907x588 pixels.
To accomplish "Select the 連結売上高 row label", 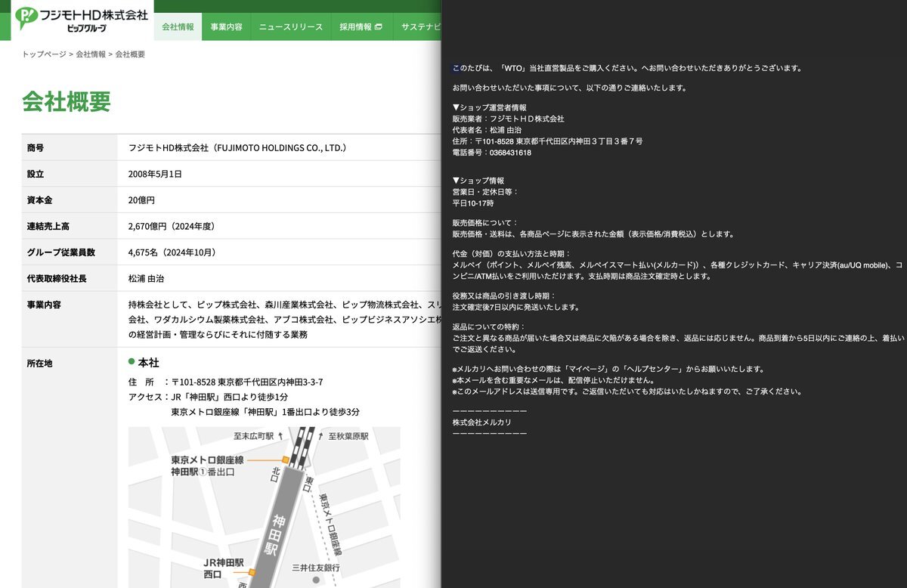I will 49,226.
